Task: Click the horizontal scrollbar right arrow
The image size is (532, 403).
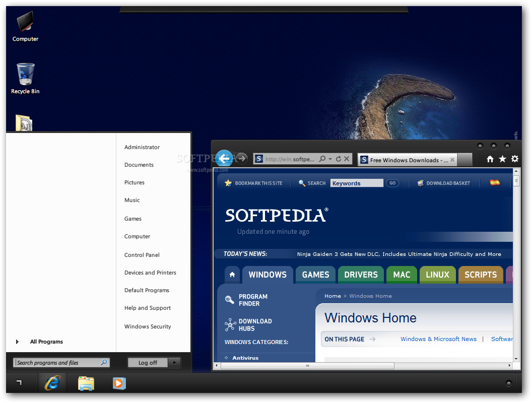Action: point(509,366)
